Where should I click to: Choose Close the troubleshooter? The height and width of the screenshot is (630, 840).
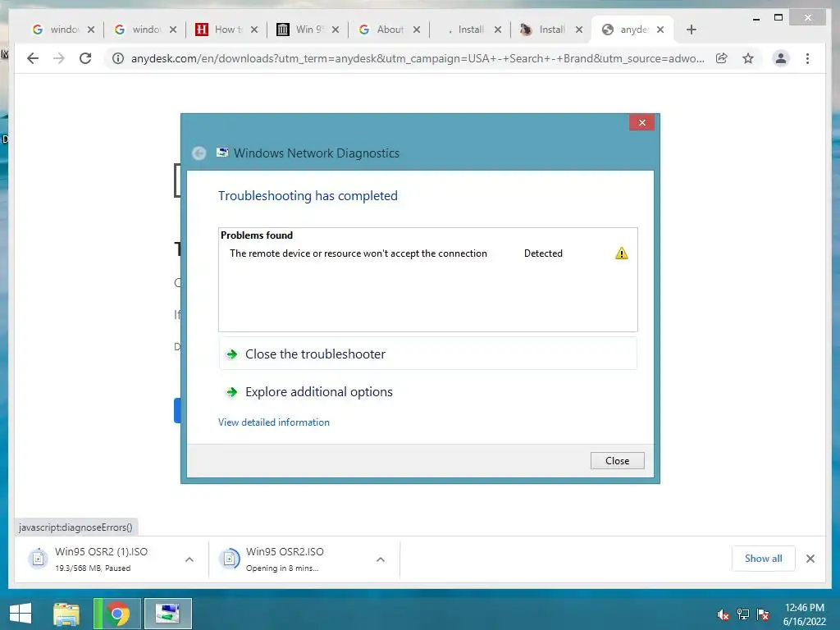click(x=428, y=354)
